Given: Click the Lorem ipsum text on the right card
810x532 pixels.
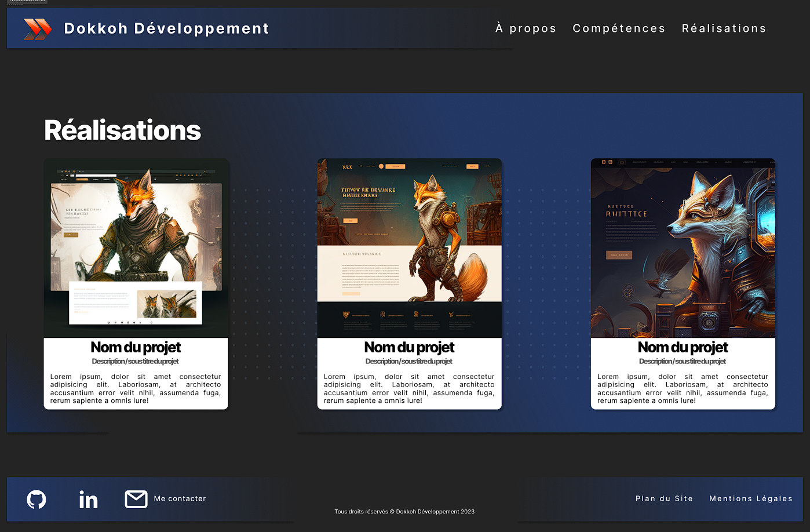Looking at the screenshot, I should (x=683, y=388).
